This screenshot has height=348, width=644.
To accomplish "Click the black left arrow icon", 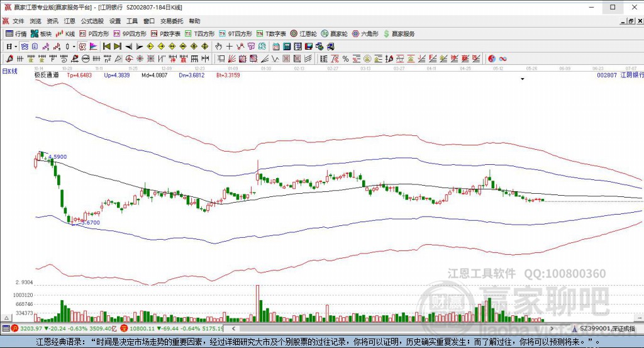I will pyautogui.click(x=129, y=47).
